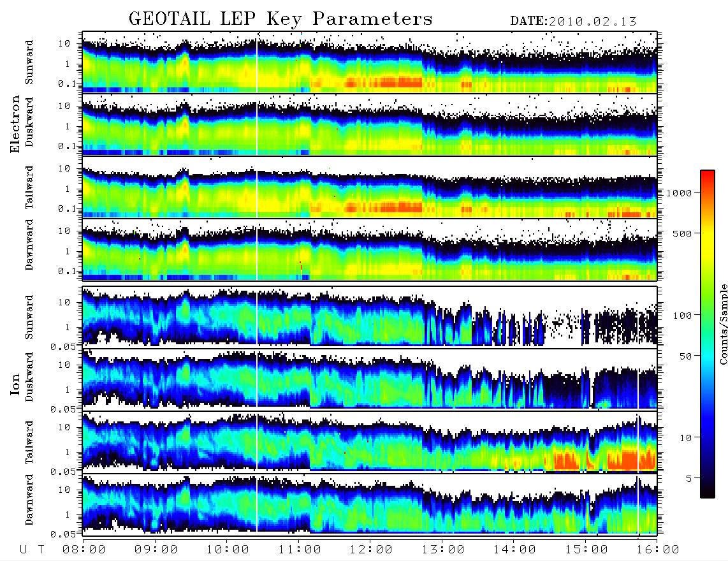Click the 0.1 tick of Electron Sunward axis
This screenshot has width=728, height=561.
[68, 84]
